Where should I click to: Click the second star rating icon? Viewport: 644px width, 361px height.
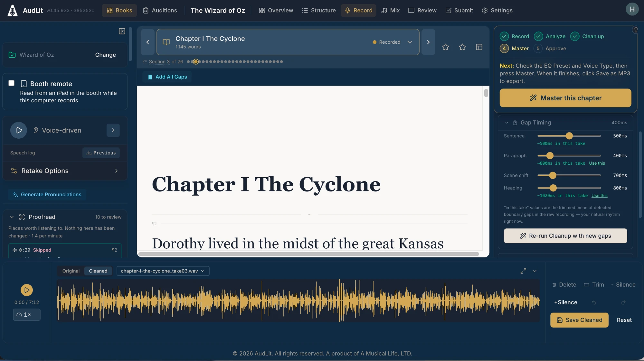click(x=462, y=47)
